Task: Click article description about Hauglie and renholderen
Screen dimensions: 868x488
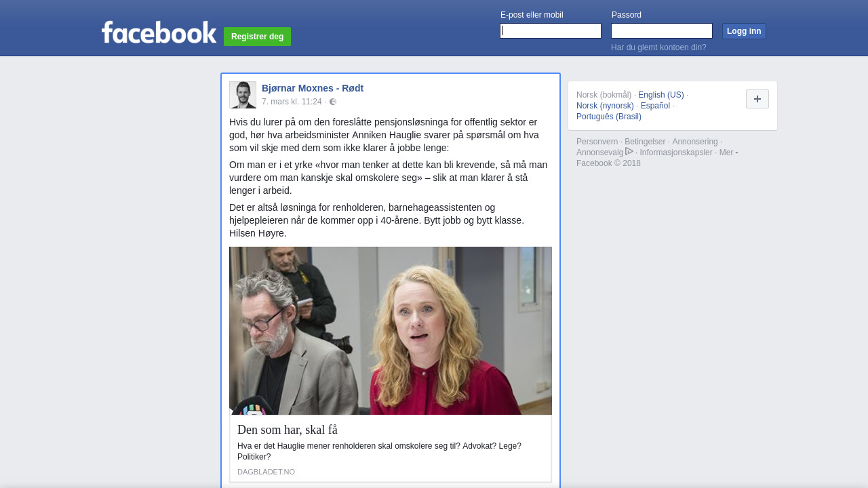Action: [380, 451]
